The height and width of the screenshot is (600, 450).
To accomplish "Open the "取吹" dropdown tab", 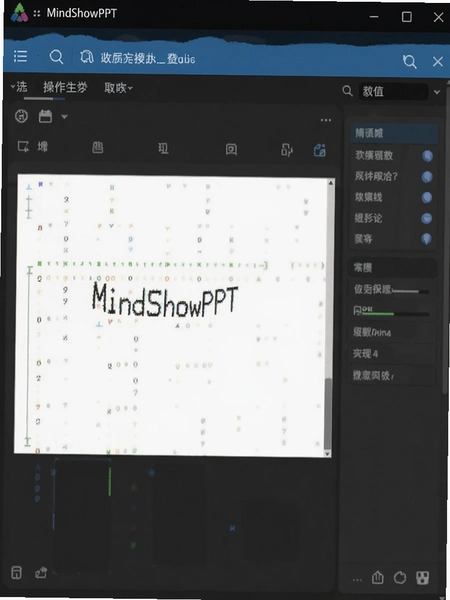I will click(118, 88).
